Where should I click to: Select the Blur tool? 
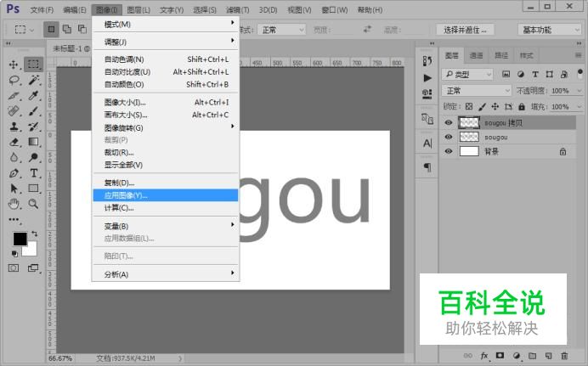click(x=14, y=157)
